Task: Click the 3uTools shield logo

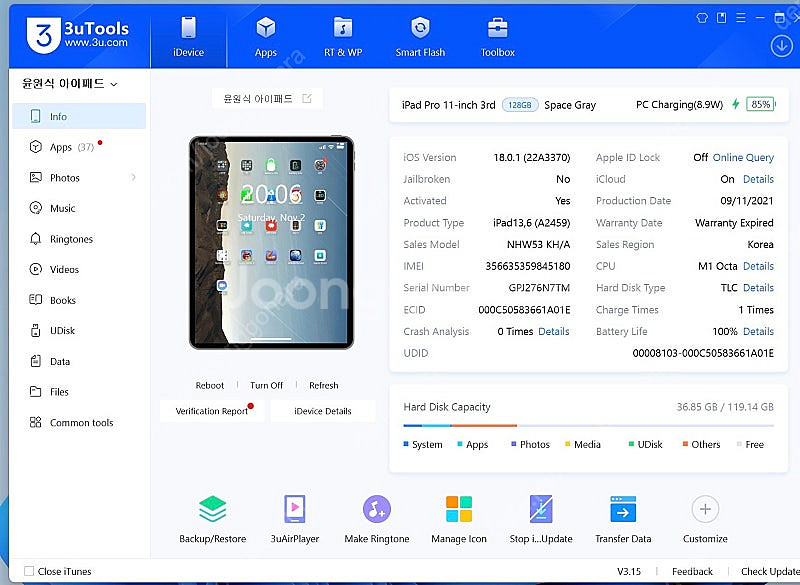Action: pyautogui.click(x=43, y=35)
